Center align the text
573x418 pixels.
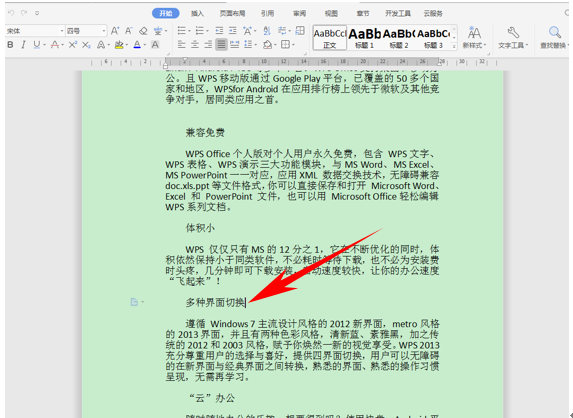pos(195,45)
